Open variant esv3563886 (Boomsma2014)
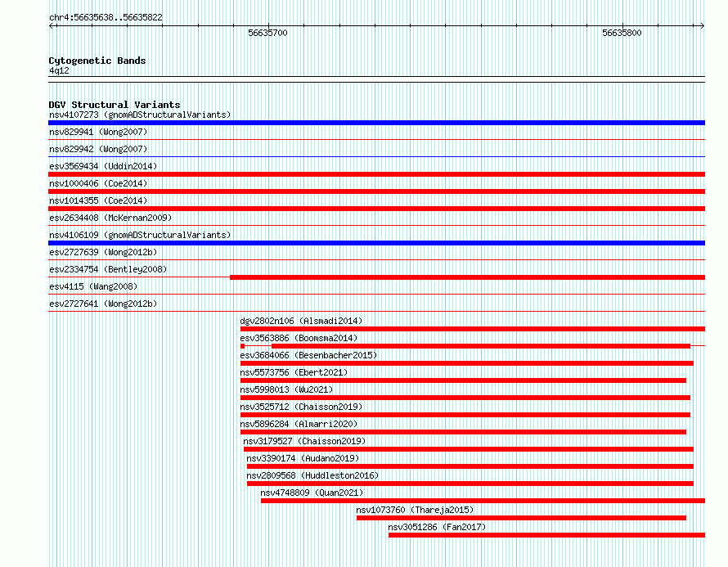Image resolution: width=728 pixels, height=567 pixels. pyautogui.click(x=299, y=338)
